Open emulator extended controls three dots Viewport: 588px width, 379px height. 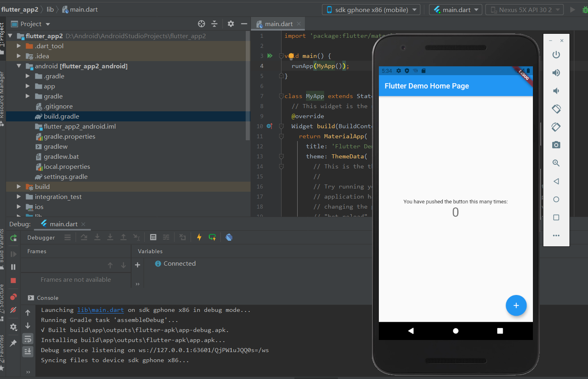(556, 236)
